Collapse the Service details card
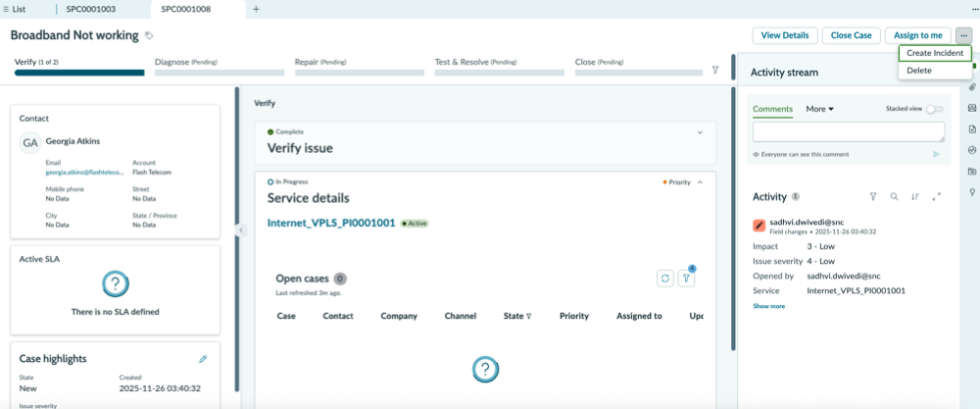The image size is (980, 409). (700, 182)
